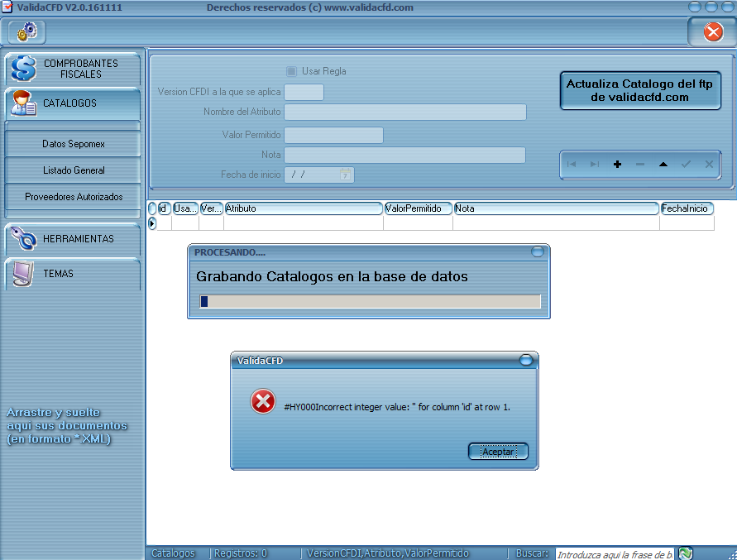Open Listado General catalog
737x560 pixels.
tap(73, 170)
